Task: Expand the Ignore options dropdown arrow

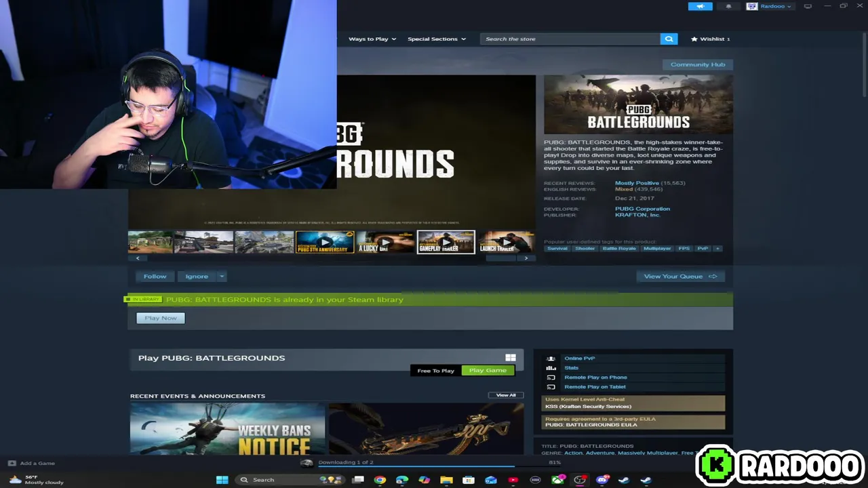Action: [x=221, y=276]
